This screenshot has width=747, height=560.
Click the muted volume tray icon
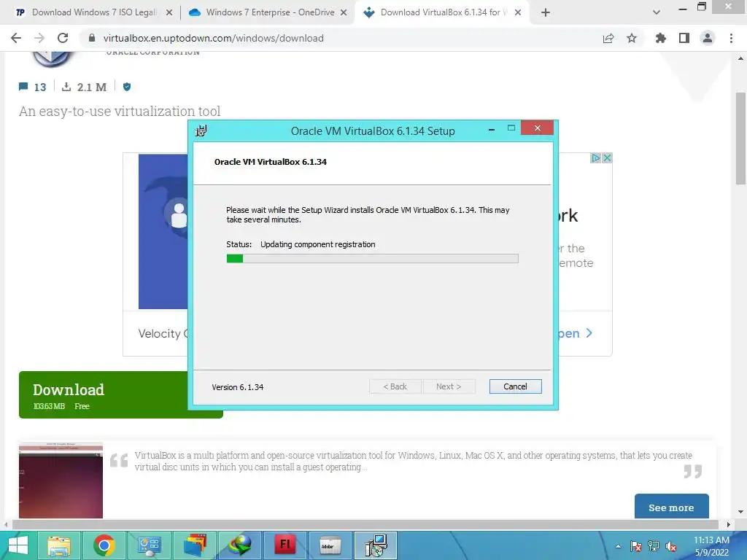click(671, 546)
